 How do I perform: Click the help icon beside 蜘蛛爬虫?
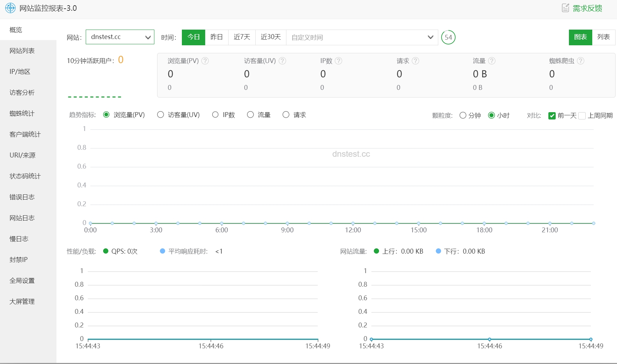[x=580, y=61]
